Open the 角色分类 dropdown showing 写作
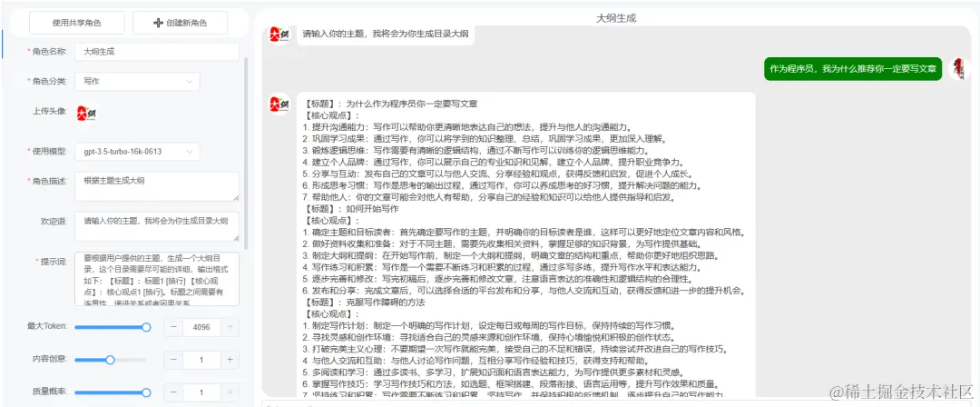This screenshot has width=980, height=407. [137, 82]
